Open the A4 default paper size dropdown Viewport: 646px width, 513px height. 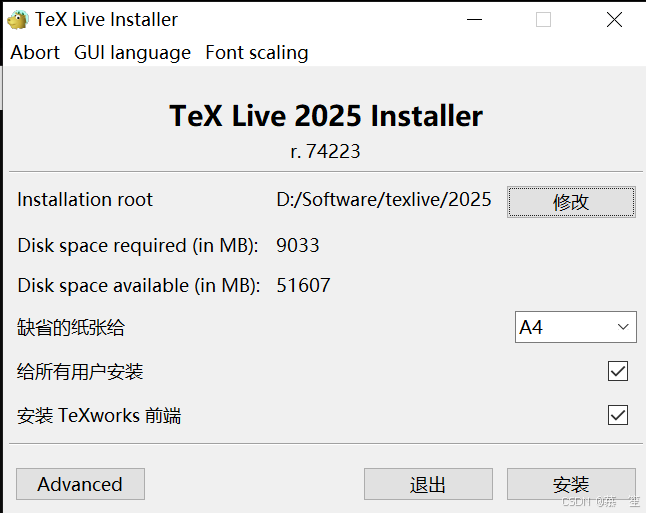click(576, 327)
